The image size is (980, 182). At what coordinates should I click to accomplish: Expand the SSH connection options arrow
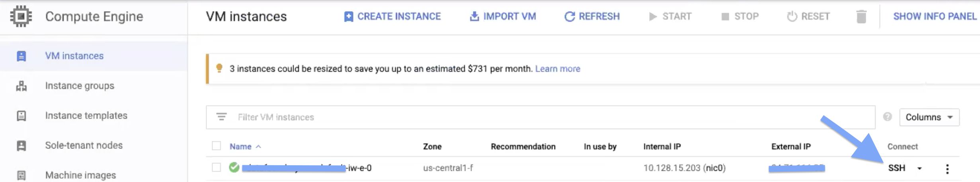pos(919,168)
